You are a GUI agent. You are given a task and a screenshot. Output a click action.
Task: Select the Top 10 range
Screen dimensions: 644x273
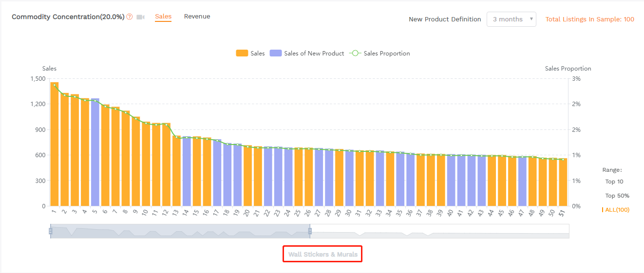pos(614,182)
